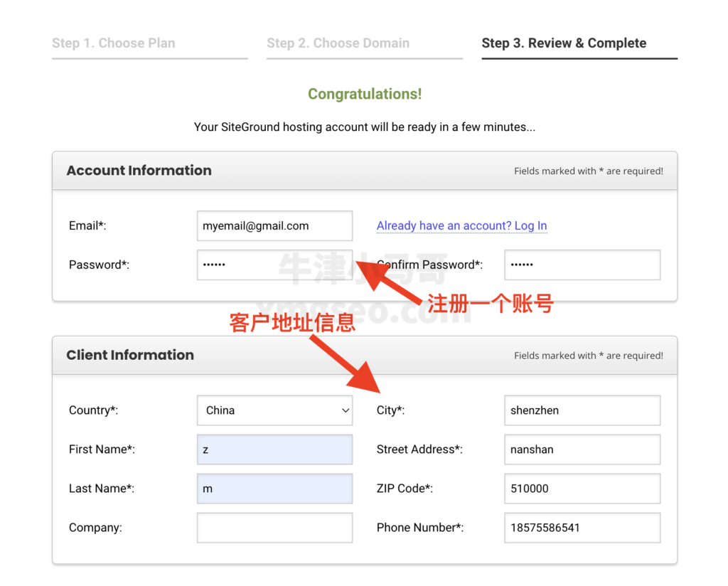Click the Email* label
Viewport: 728px width, 586px height.
(x=87, y=225)
